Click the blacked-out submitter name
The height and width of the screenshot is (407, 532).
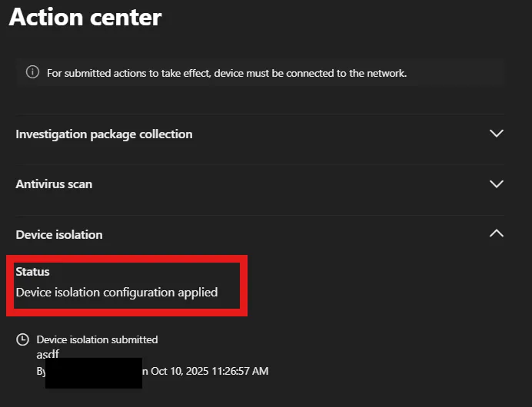coord(94,372)
